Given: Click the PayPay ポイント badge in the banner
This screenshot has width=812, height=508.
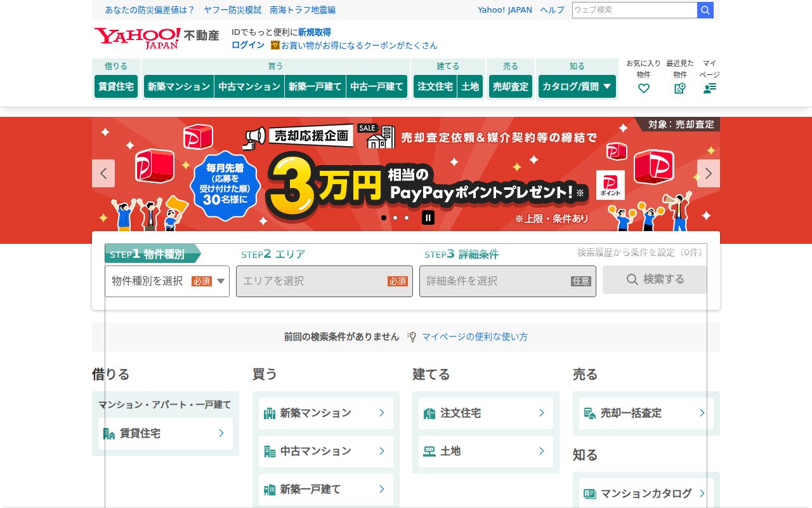Looking at the screenshot, I should [610, 185].
